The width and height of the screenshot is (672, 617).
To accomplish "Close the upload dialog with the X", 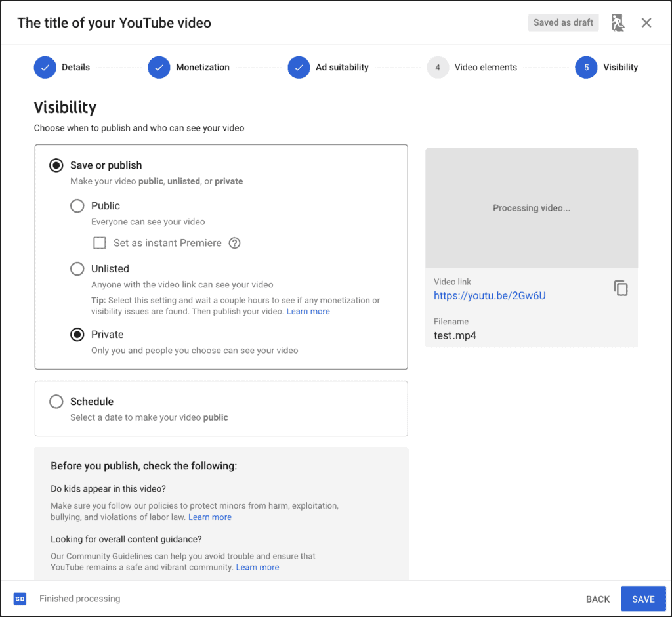I will tap(646, 23).
